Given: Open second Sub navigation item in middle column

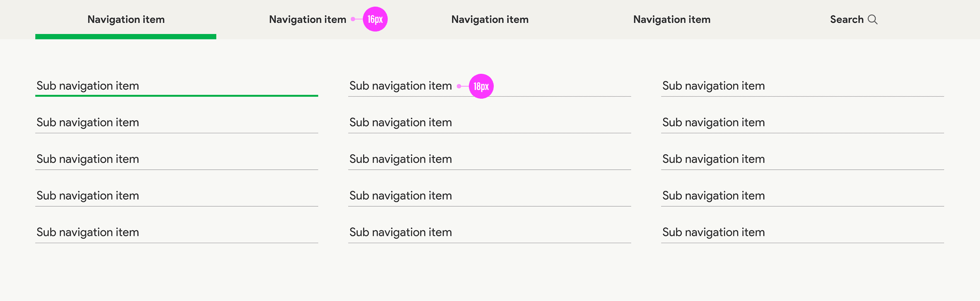Looking at the screenshot, I should (x=401, y=122).
